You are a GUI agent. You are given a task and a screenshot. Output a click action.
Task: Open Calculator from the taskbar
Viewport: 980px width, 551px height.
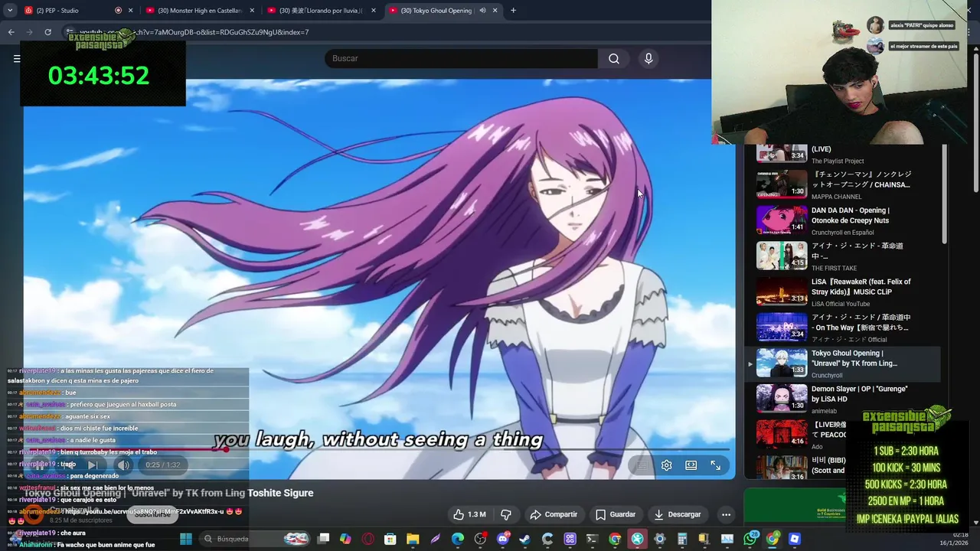pos(682,539)
